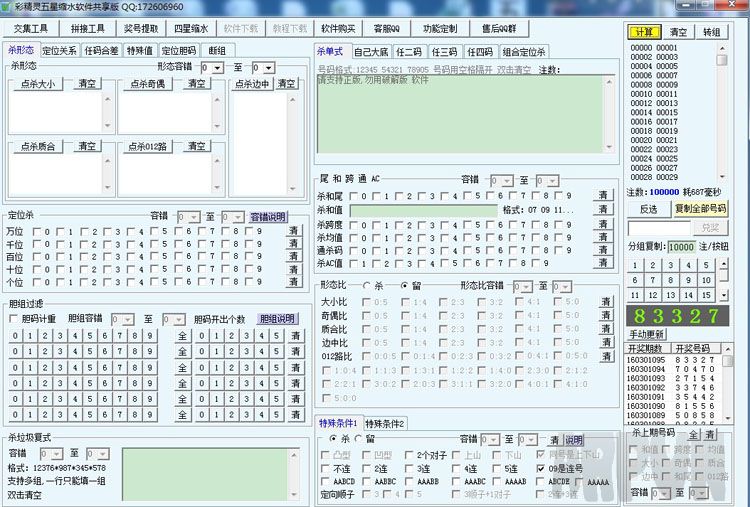Open the first 形态容错 dropdown
This screenshot has width=750, height=507.
[x=211, y=68]
